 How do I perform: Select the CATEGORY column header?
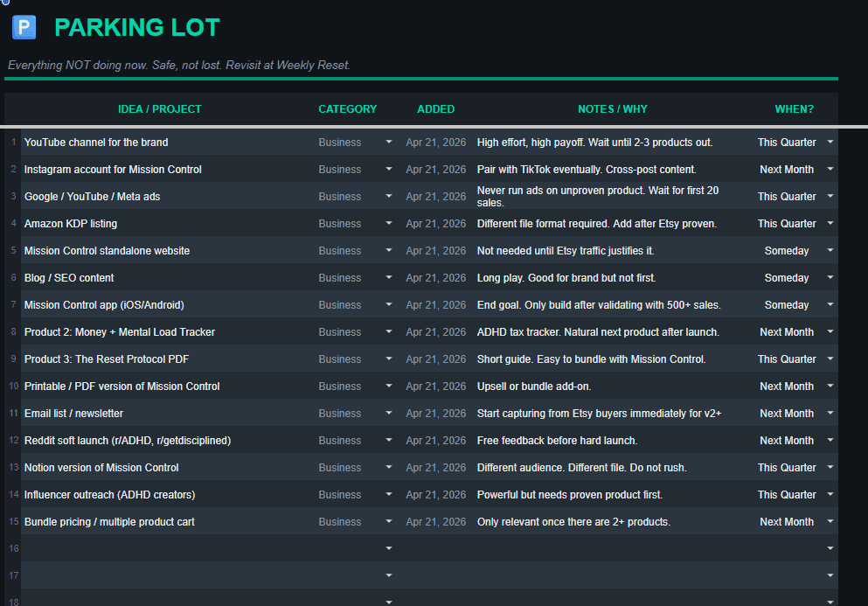click(348, 109)
